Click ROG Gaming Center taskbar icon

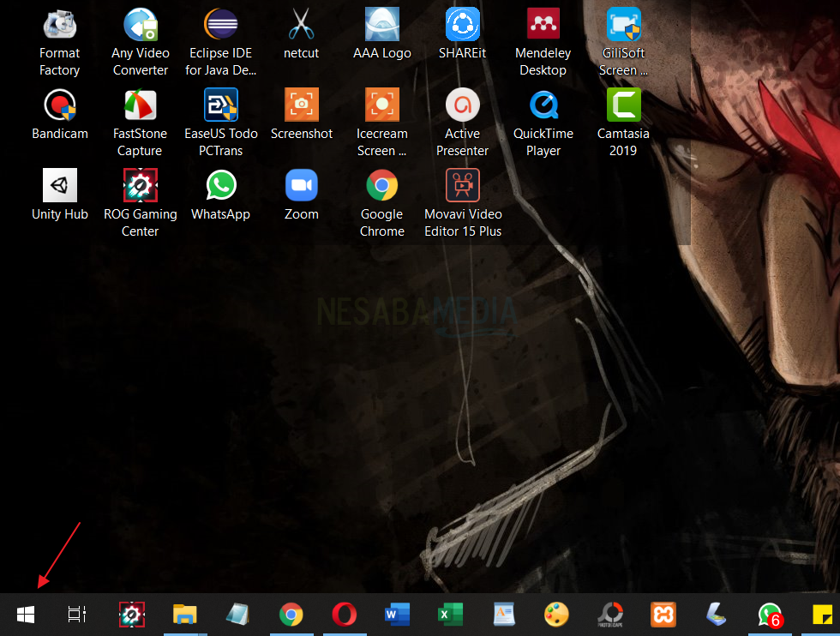point(132,615)
